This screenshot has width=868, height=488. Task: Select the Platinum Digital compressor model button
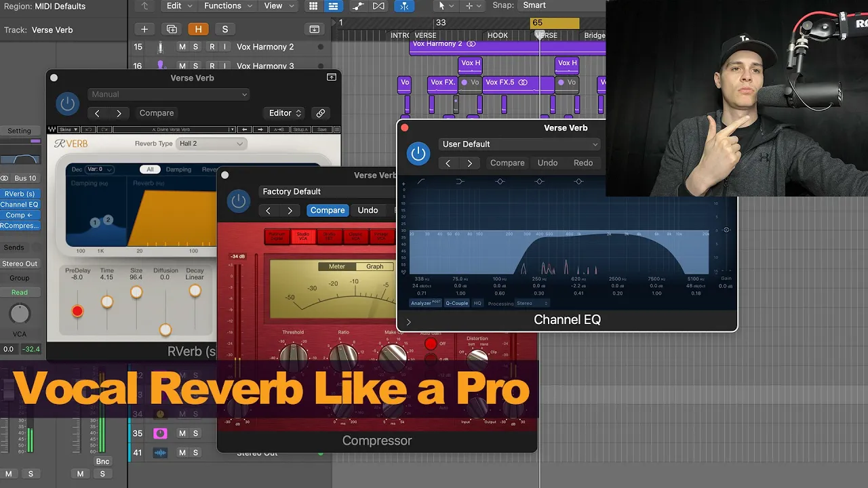(x=277, y=237)
